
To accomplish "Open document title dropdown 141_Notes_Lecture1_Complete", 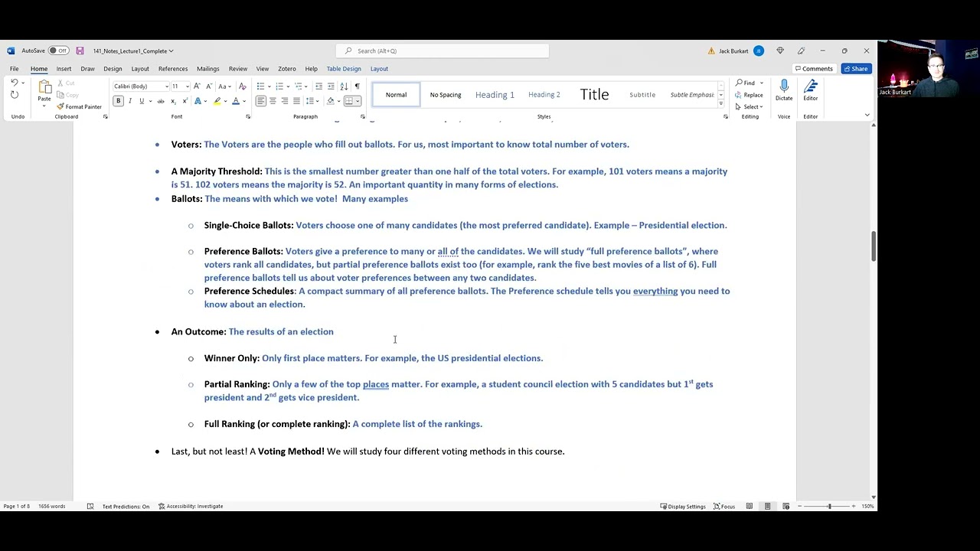I will (x=133, y=51).
